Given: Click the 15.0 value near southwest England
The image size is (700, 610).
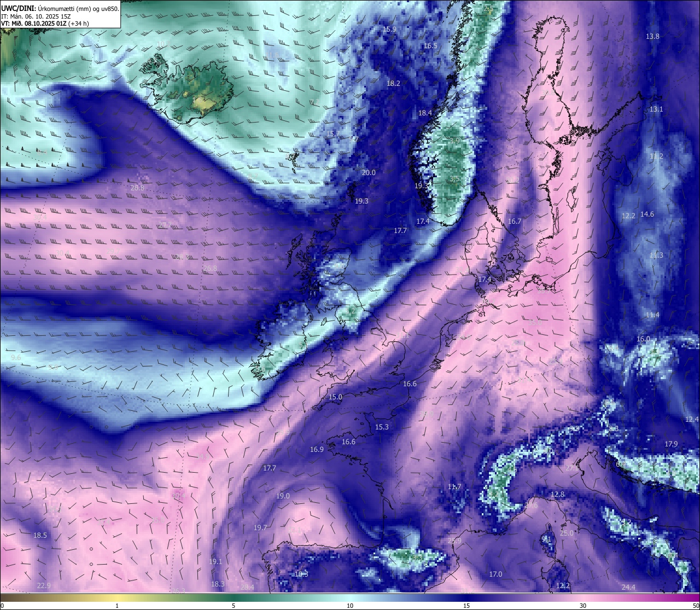Looking at the screenshot, I should [335, 397].
